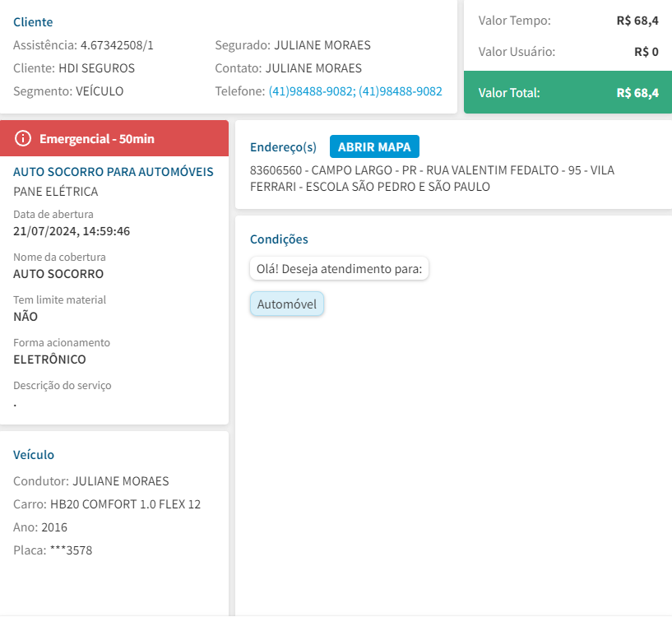Select the vehicle year 2016
672x617 pixels.
click(x=54, y=527)
